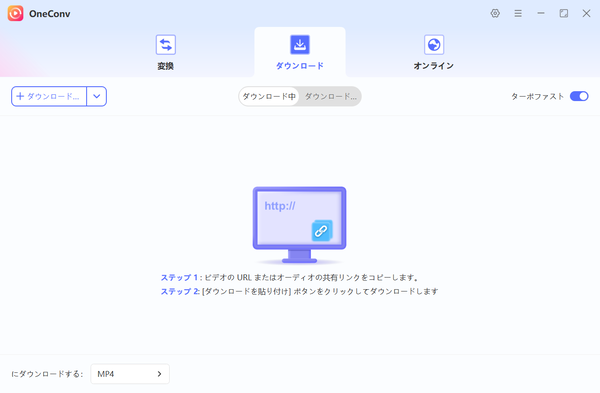Viewport: 600px width, 393px height.
Task: Click the OneConv app logo icon
Action: pyautogui.click(x=15, y=13)
